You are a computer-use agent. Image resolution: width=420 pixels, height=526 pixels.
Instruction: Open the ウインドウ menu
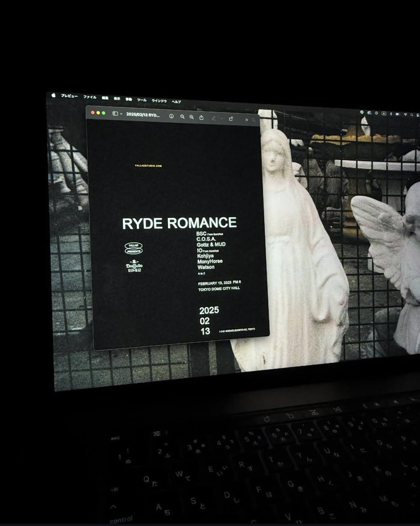click(x=159, y=100)
